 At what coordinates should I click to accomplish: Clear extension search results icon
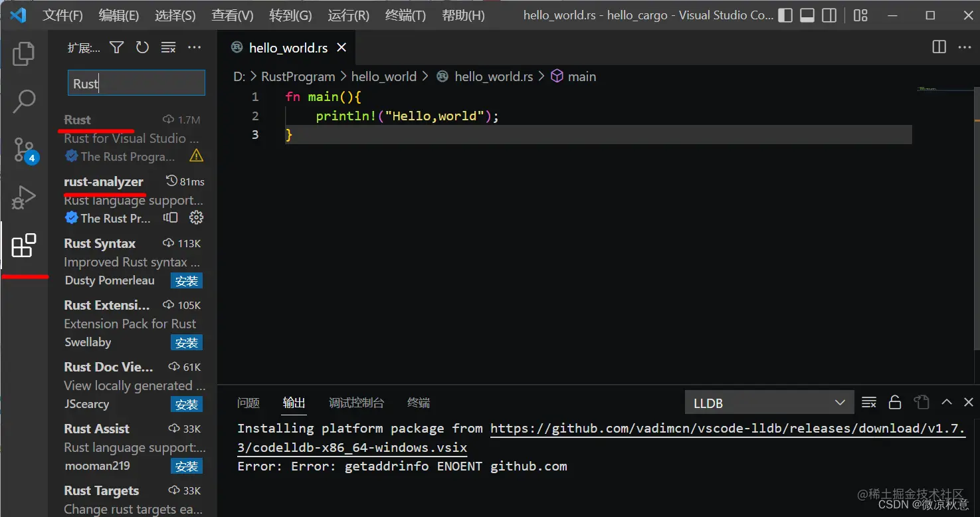point(169,47)
